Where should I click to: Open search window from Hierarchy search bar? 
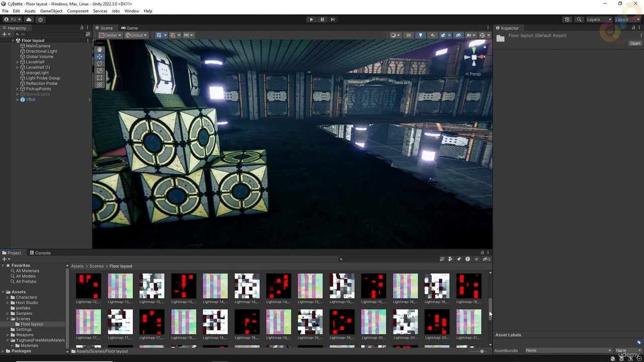coord(88,34)
